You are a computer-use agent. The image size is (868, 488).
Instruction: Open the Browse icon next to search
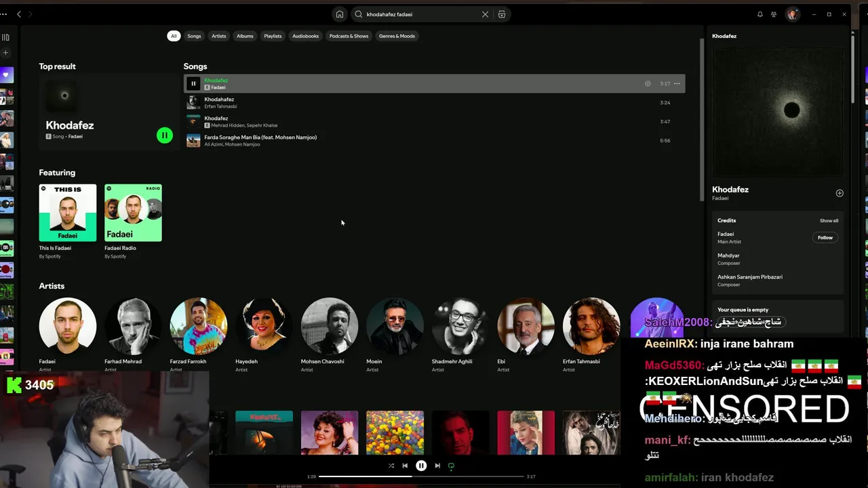point(502,14)
